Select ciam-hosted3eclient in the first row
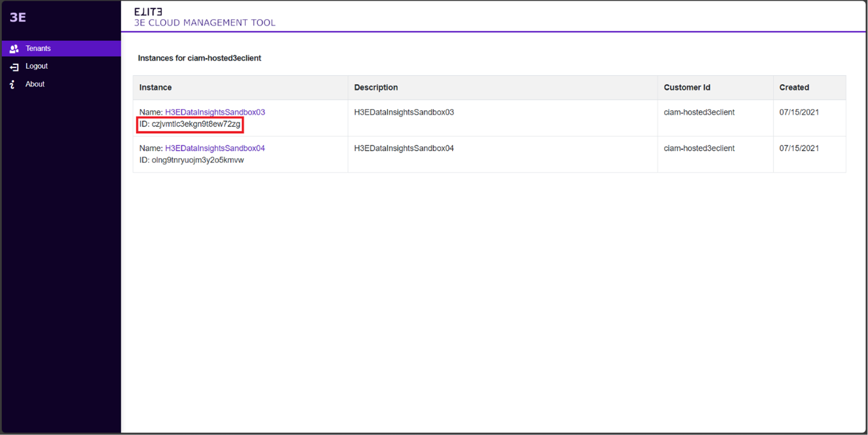868x435 pixels. click(698, 112)
